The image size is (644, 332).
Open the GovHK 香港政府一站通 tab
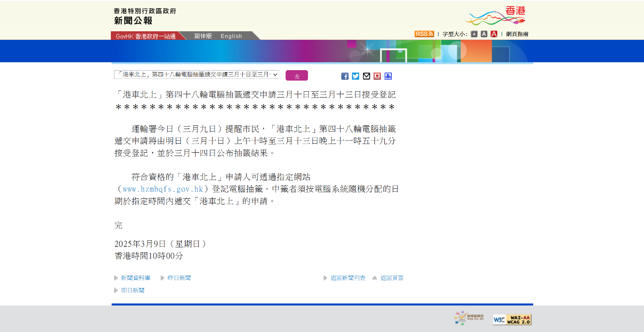click(x=145, y=37)
